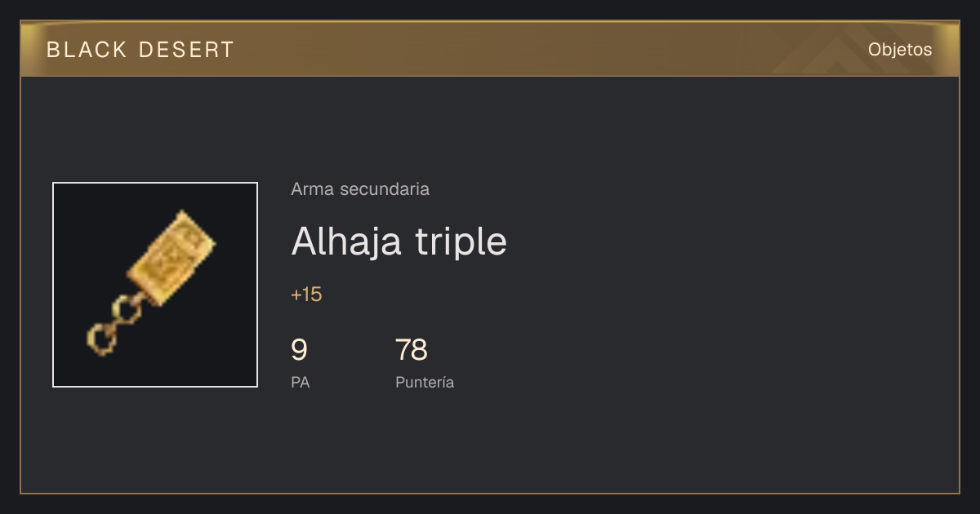This screenshot has width=980, height=514.
Task: Click the Alhaja triple item icon
Action: [154, 284]
